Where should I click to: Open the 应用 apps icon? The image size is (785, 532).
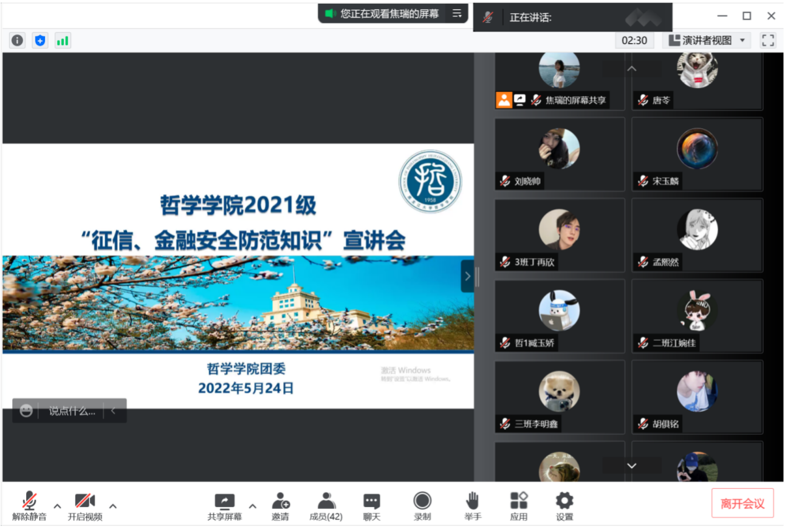pos(518,506)
